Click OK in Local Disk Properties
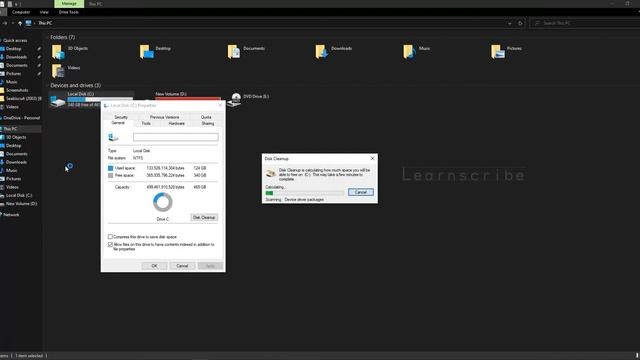 pos(154,266)
